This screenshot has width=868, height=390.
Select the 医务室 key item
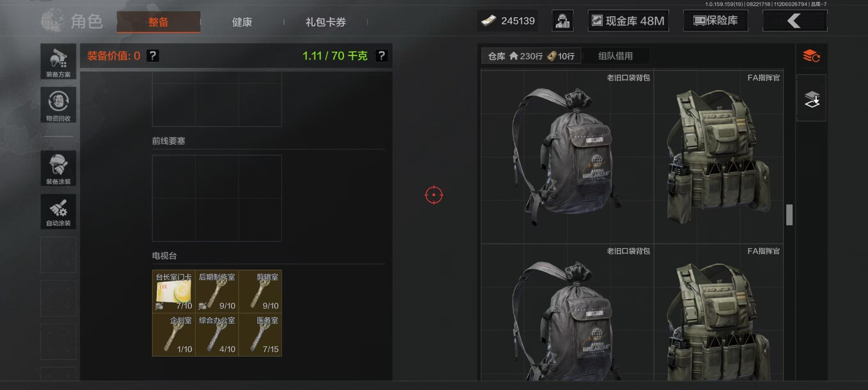pos(261,335)
